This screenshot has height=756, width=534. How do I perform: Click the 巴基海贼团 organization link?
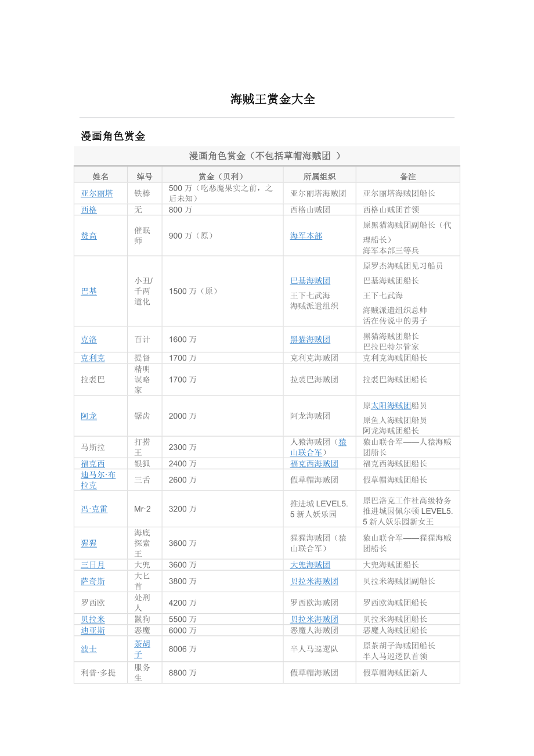tap(310, 281)
